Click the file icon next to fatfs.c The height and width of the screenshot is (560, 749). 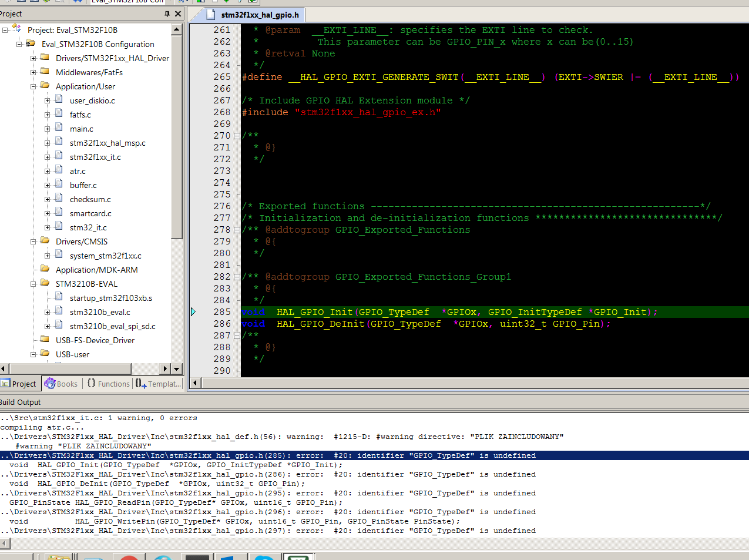59,114
